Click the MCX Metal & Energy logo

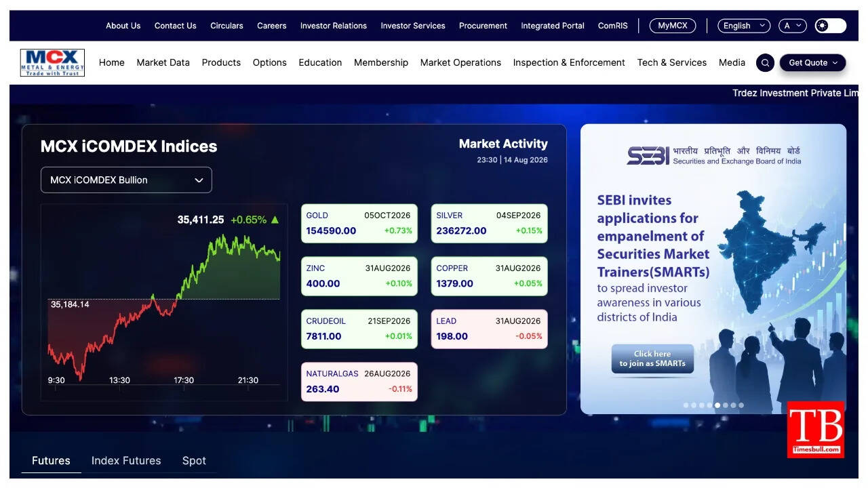point(52,62)
